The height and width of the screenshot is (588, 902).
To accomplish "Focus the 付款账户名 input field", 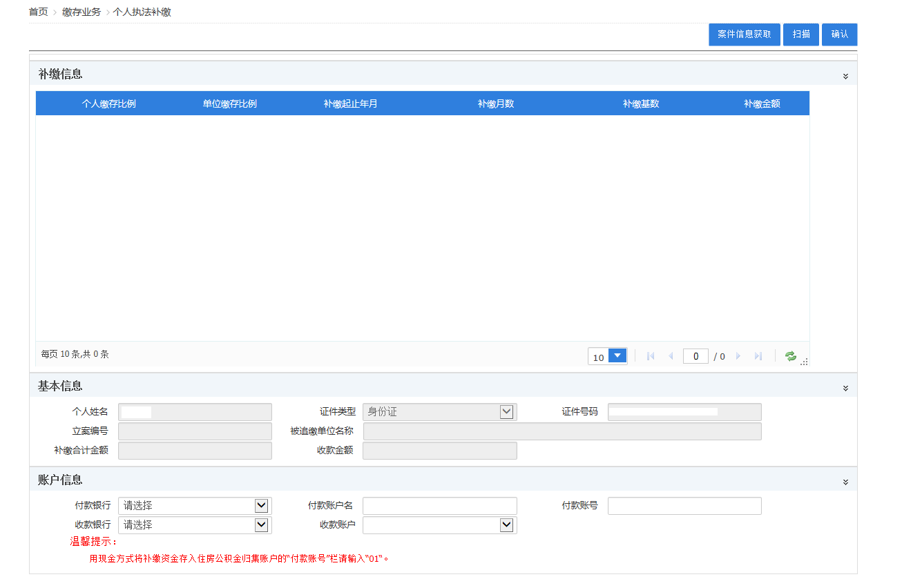I will [439, 506].
